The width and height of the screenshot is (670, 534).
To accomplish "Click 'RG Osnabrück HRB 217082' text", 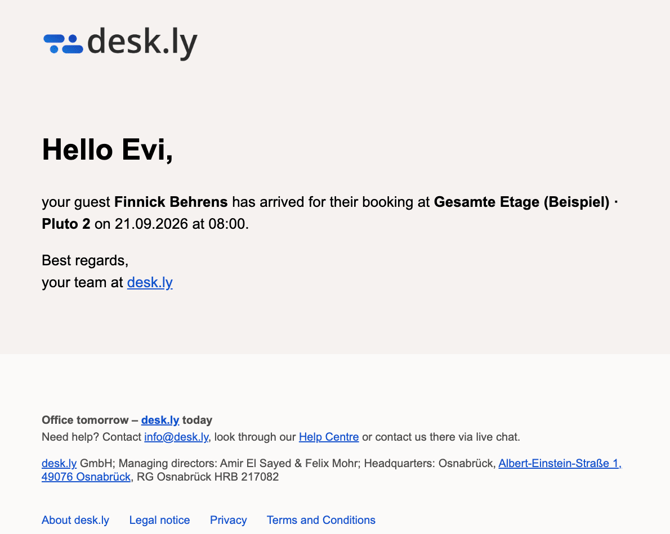I will tap(208, 477).
